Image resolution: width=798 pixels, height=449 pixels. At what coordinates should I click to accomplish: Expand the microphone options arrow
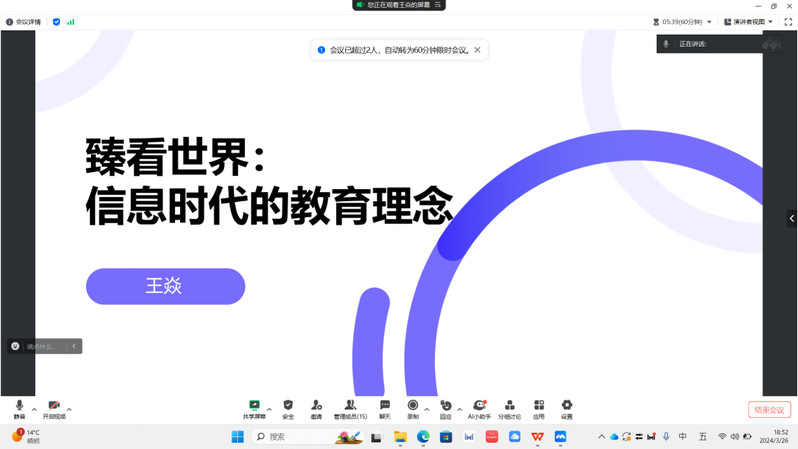coord(35,409)
